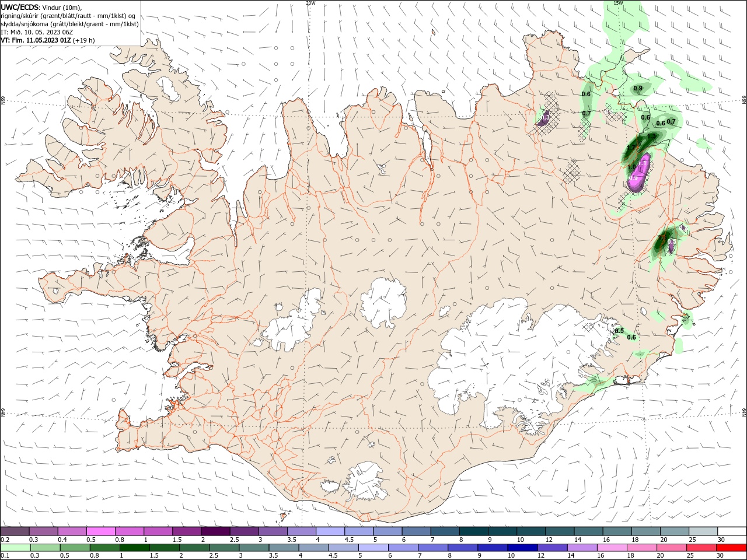
Task: Select the 0.4 purple swatch, upper scale
Action: coord(72,531)
